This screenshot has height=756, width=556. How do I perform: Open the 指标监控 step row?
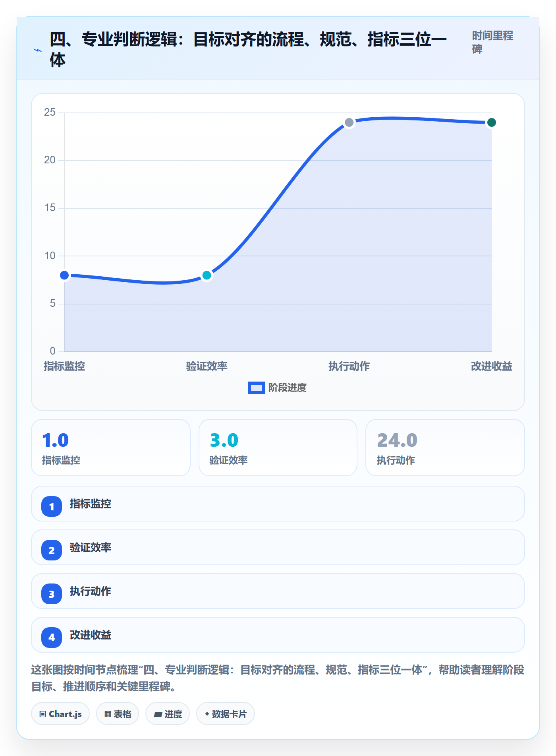278,504
